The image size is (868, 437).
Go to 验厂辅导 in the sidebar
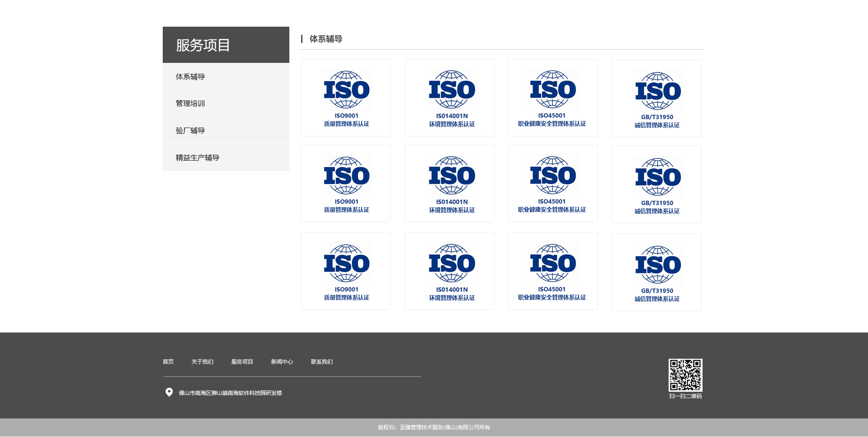(190, 131)
